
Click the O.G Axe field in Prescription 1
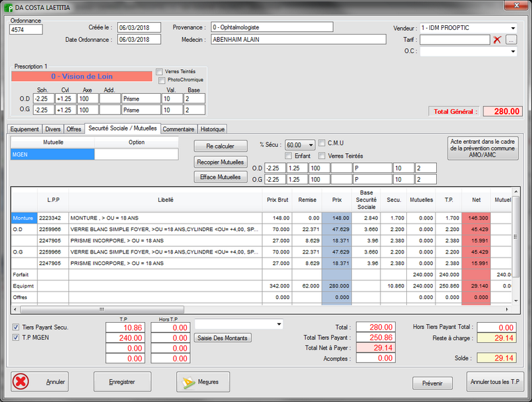pyautogui.click(x=88, y=110)
